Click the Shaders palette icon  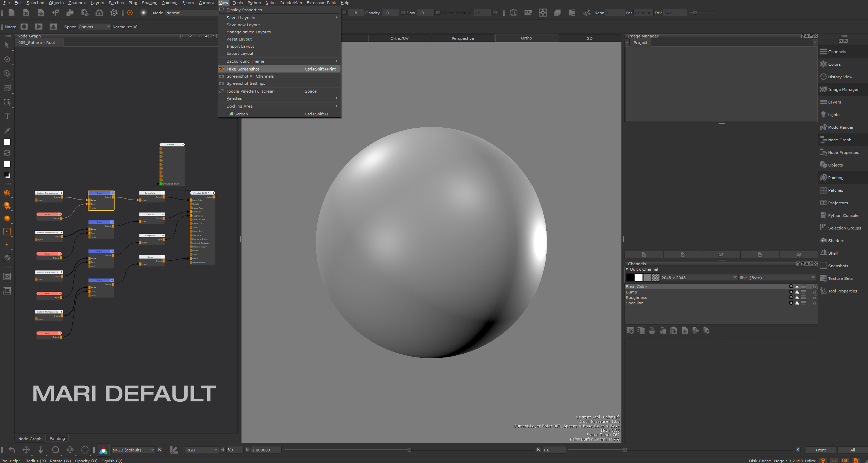823,240
